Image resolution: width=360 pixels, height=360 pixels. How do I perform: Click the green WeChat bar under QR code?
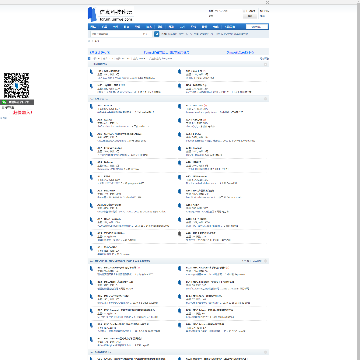(x=17, y=102)
